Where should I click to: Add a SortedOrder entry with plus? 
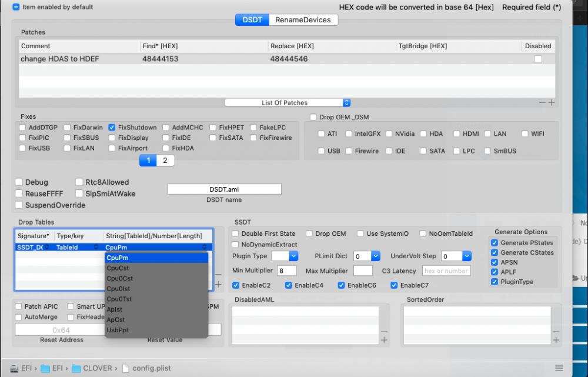pos(556,340)
